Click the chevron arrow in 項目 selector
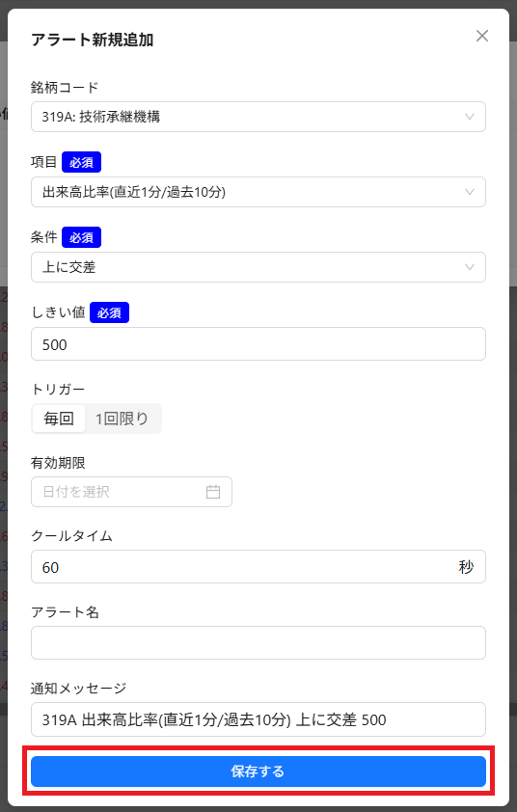Viewport: 517px width, 812px height. [470, 192]
